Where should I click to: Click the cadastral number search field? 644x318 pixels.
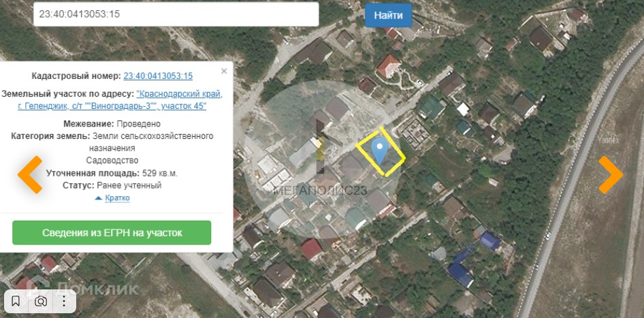[x=176, y=14]
